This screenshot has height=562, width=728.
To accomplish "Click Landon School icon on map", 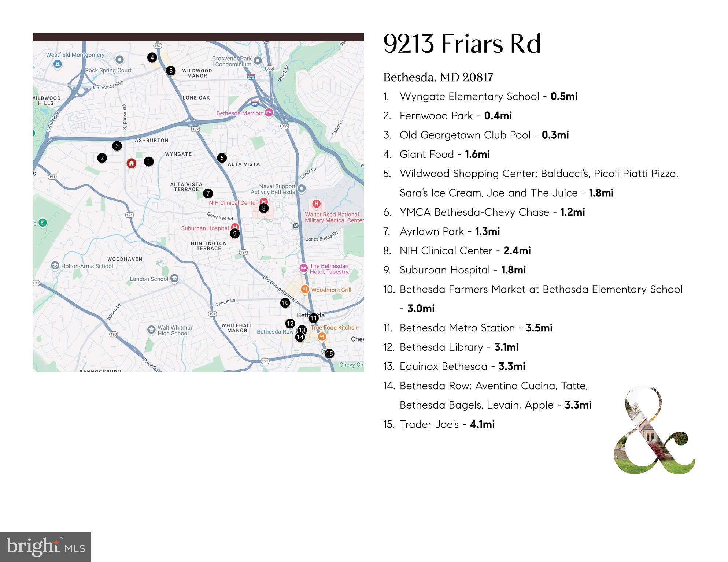I will tap(175, 279).
